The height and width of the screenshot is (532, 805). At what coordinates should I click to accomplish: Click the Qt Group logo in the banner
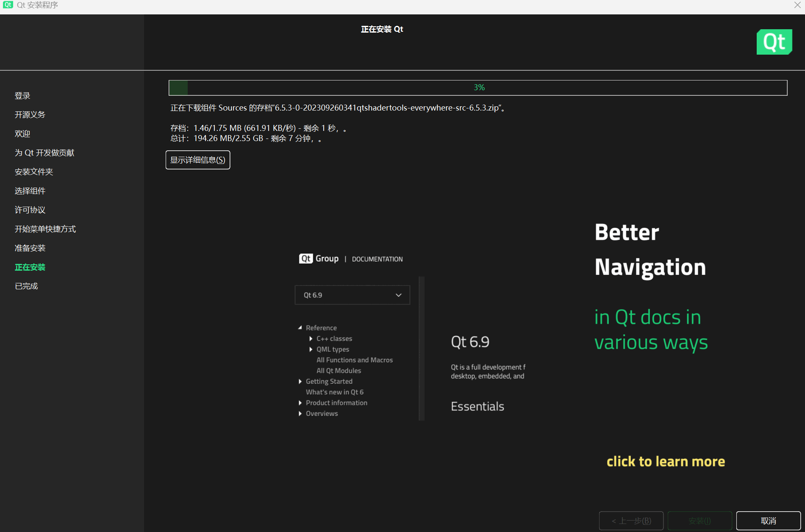click(x=319, y=259)
